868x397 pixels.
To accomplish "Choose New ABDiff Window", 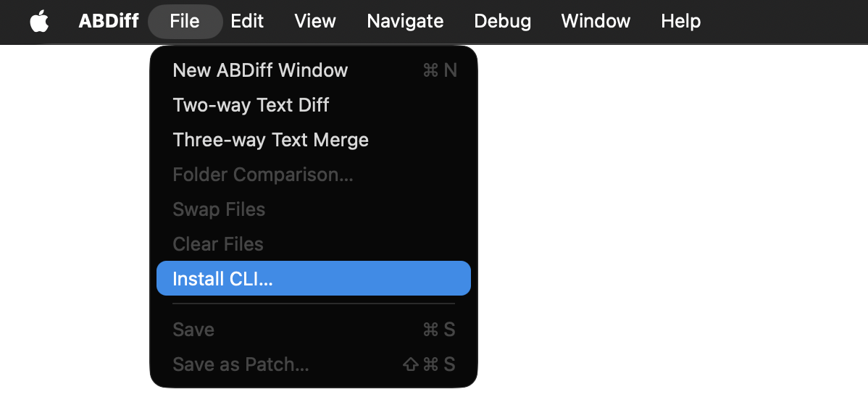I will (x=260, y=70).
